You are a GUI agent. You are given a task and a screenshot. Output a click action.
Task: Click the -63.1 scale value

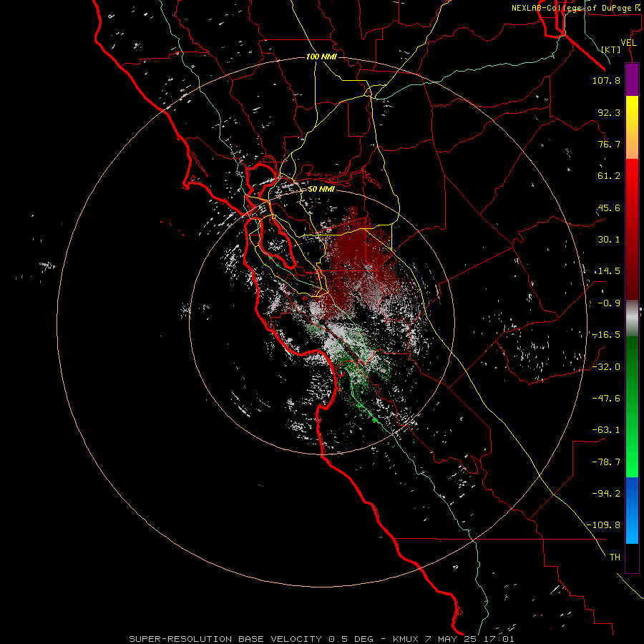(607, 430)
